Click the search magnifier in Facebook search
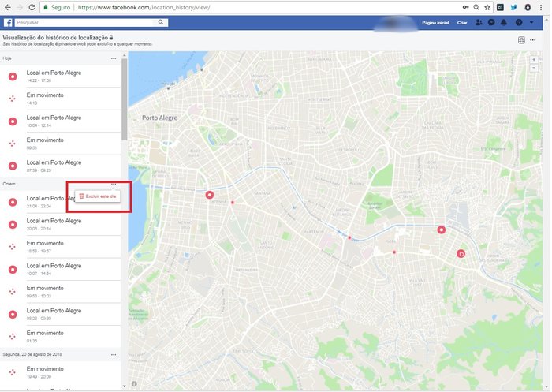552x392 pixels. coord(161,22)
